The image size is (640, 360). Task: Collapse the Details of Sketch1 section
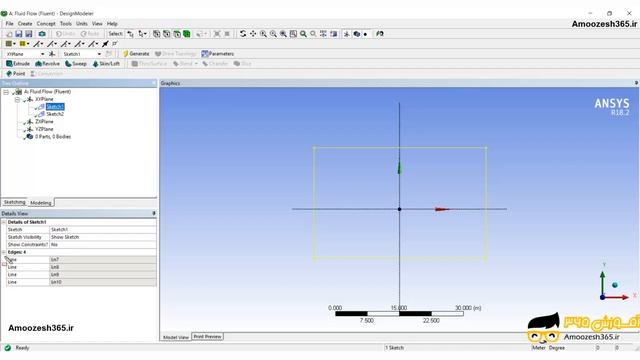[x=4, y=222]
